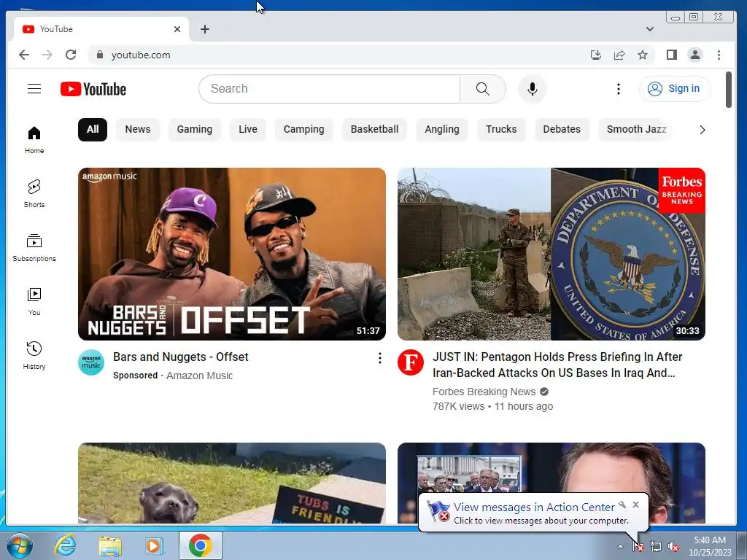Open Shorts from sidebar
Viewport: 747px width, 560px height.
[34, 194]
